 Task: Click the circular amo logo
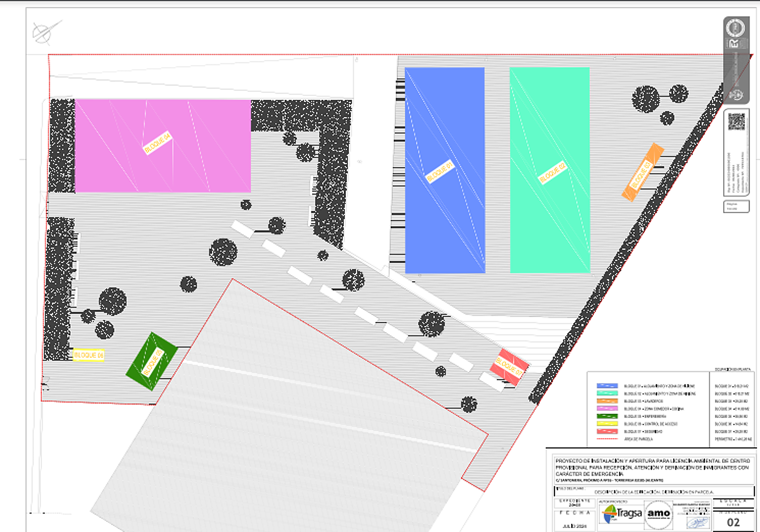click(658, 514)
